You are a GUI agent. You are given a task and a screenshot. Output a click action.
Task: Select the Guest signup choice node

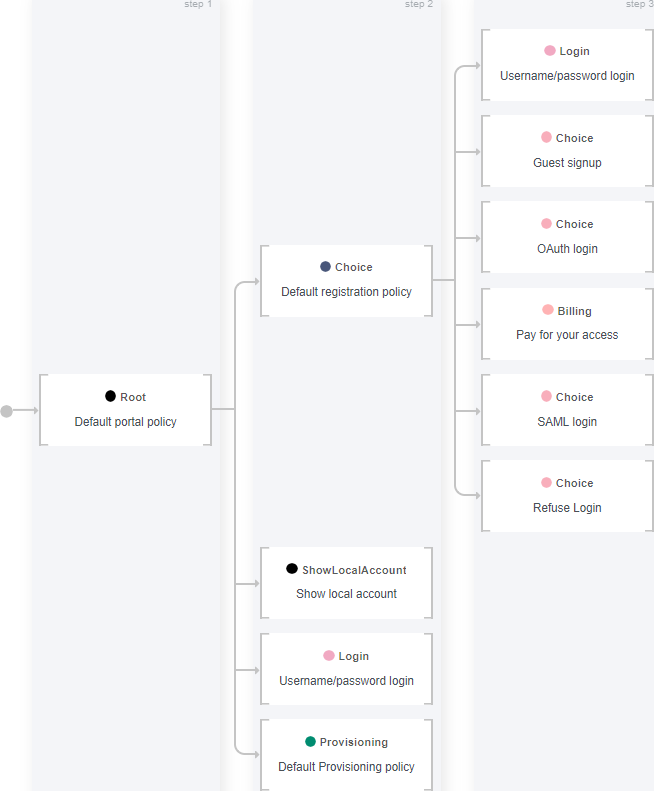point(567,151)
